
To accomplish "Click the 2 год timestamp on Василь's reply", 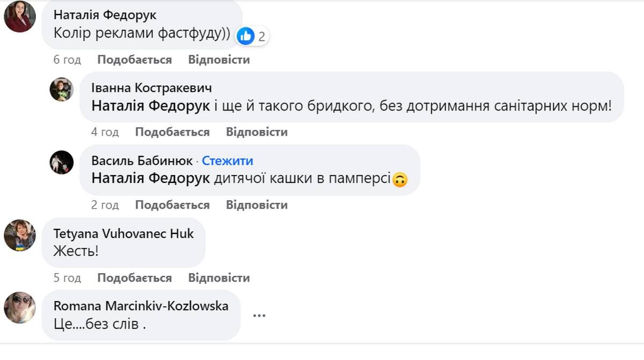I will tap(104, 204).
